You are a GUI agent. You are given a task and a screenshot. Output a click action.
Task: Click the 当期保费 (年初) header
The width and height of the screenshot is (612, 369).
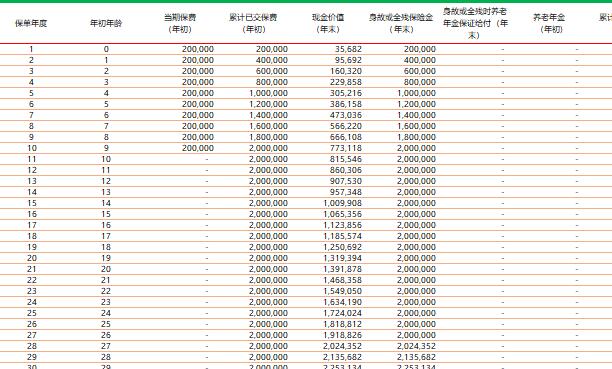(x=180, y=23)
